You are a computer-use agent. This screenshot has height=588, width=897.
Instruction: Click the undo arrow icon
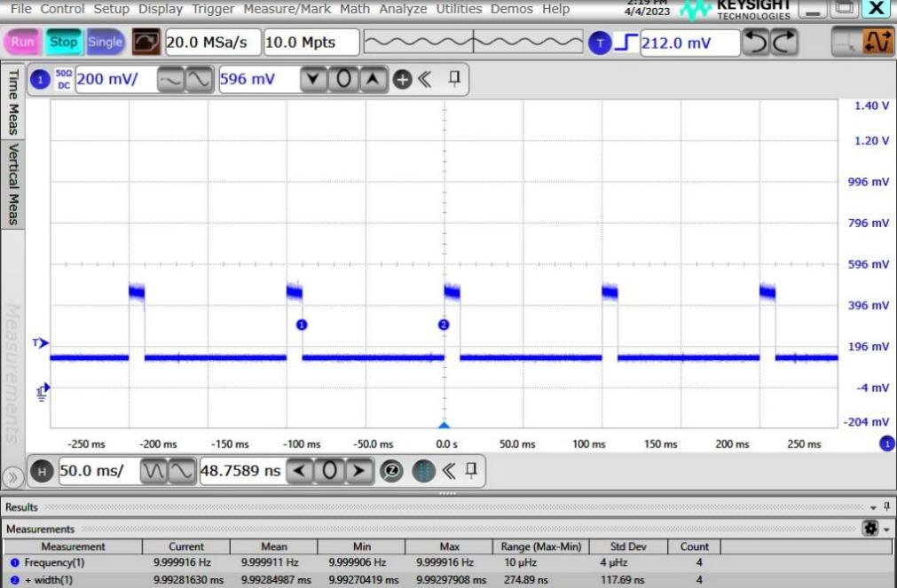pyautogui.click(x=756, y=43)
